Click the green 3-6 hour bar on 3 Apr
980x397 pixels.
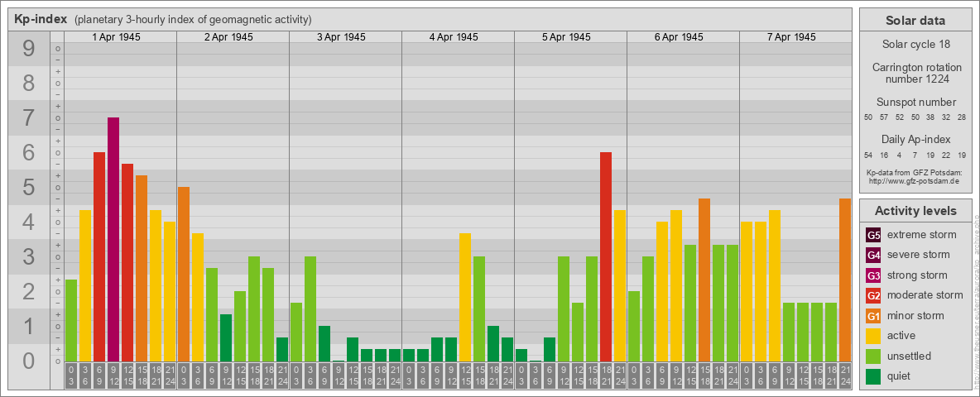310,309
